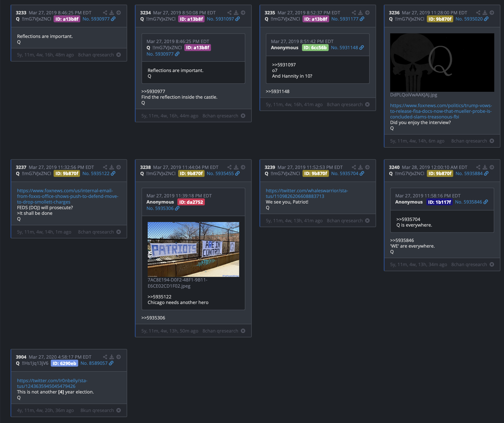This screenshot has width=504, height=423.
Task: Click >>5931148 reference in post 3235
Action: pyautogui.click(x=278, y=92)
